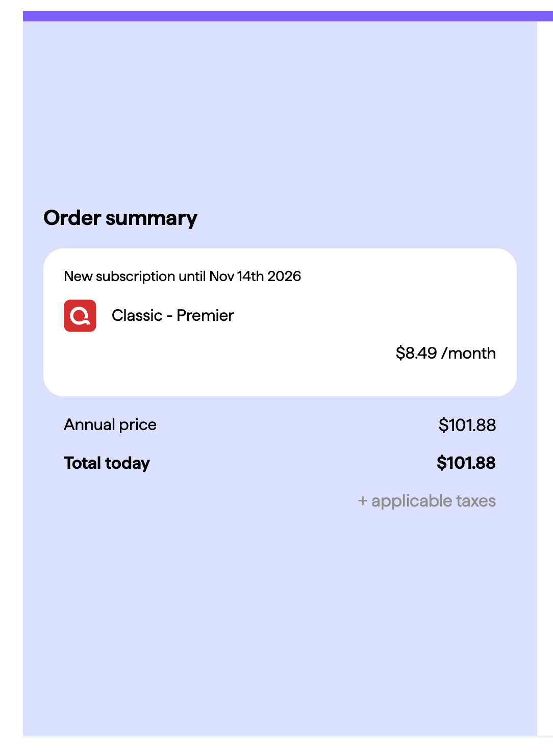Image resolution: width=553 pixels, height=756 pixels.
Task: Click empty lavender area below applicable taxes
Action: [280, 622]
